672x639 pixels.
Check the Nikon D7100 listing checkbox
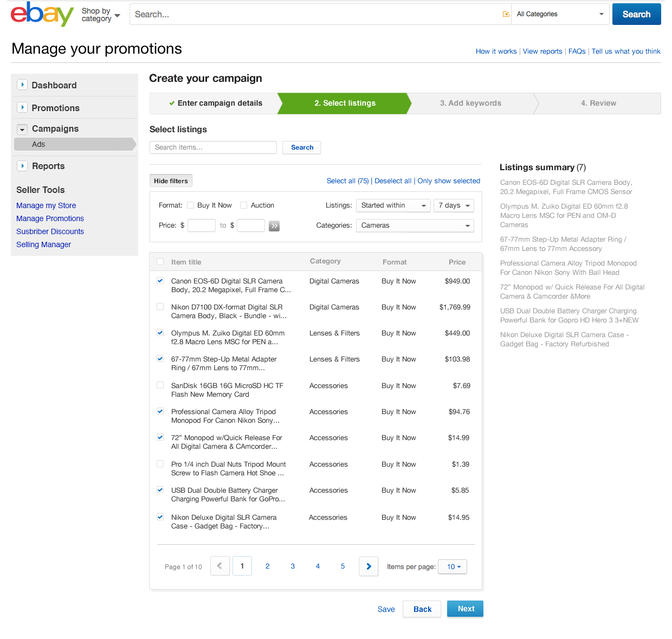pos(160,307)
